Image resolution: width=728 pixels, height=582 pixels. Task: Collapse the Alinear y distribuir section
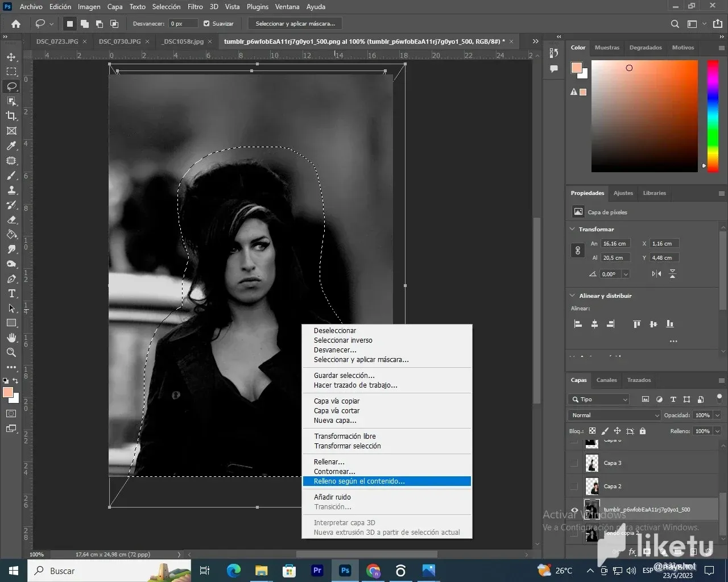pyautogui.click(x=572, y=296)
